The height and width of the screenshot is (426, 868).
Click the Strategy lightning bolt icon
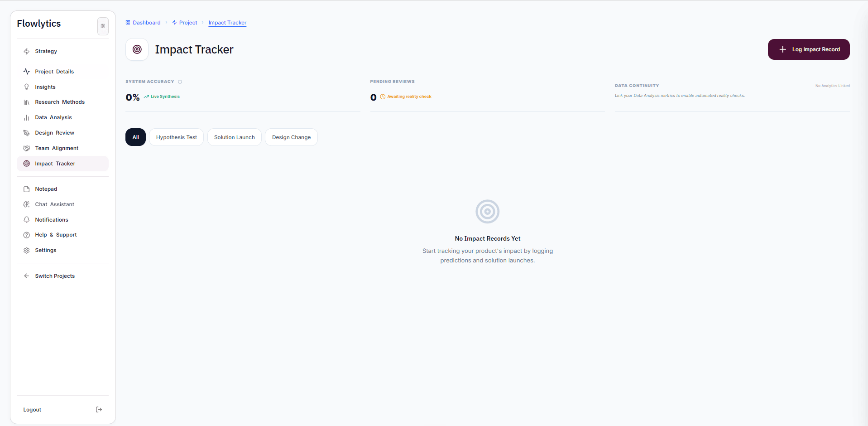click(x=27, y=52)
